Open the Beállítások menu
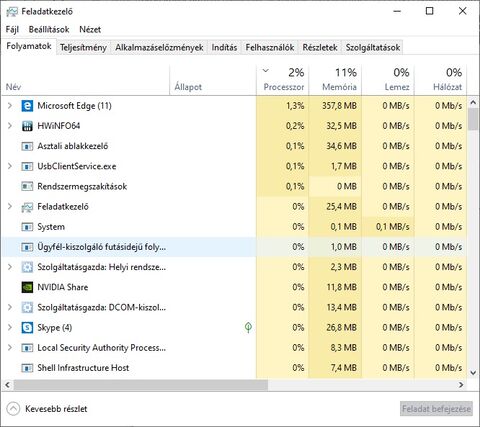Screen dimensions: 480x427 (49, 30)
